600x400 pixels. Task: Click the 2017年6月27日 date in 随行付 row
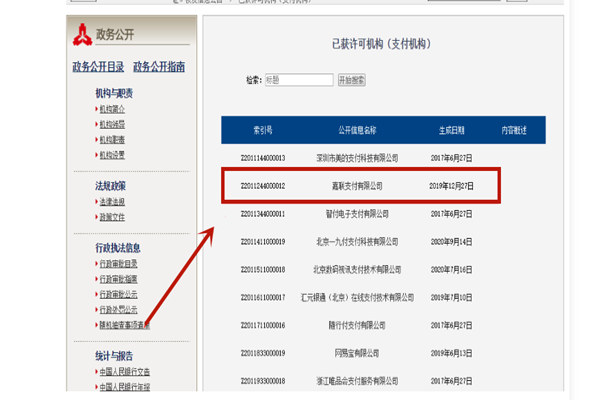point(452,325)
